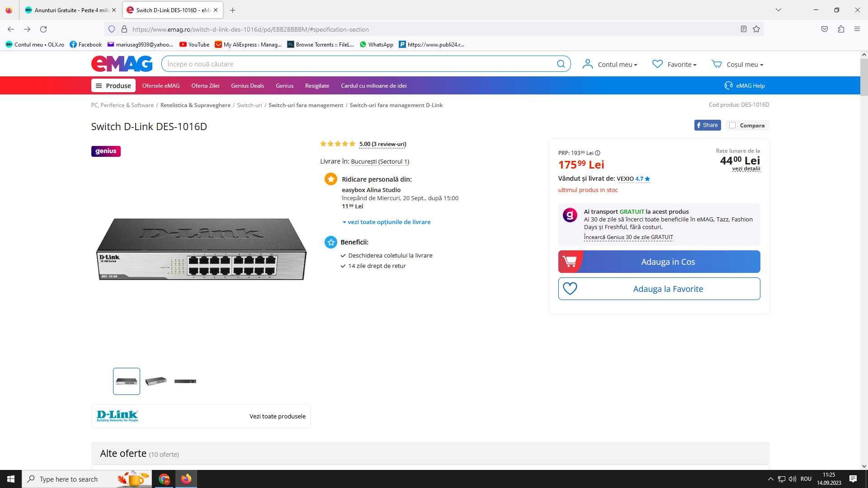Click the eMAG home logo icon
The width and height of the screenshot is (868, 488).
122,64
